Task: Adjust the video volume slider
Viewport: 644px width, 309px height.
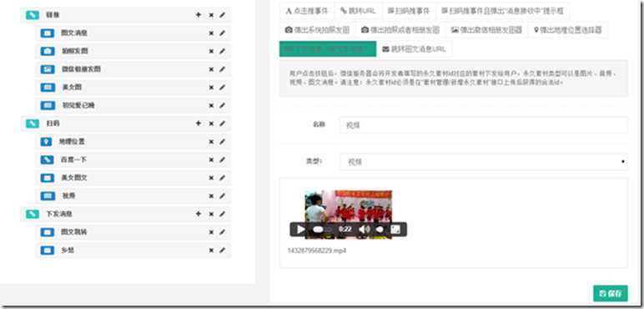Action: pyautogui.click(x=380, y=230)
